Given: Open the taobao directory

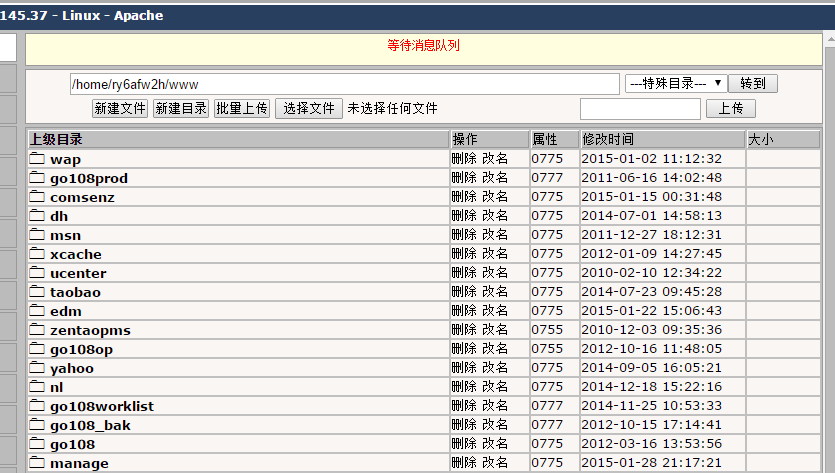Looking at the screenshot, I should tap(75, 292).
